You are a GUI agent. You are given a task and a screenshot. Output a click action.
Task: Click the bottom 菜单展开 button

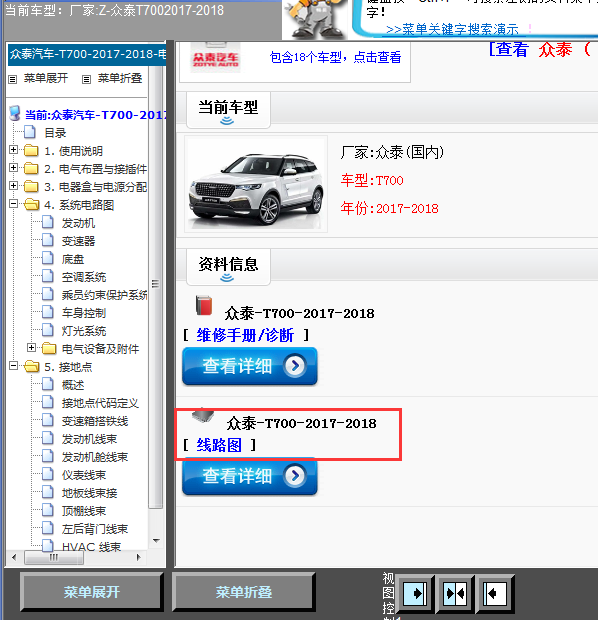coord(91,592)
